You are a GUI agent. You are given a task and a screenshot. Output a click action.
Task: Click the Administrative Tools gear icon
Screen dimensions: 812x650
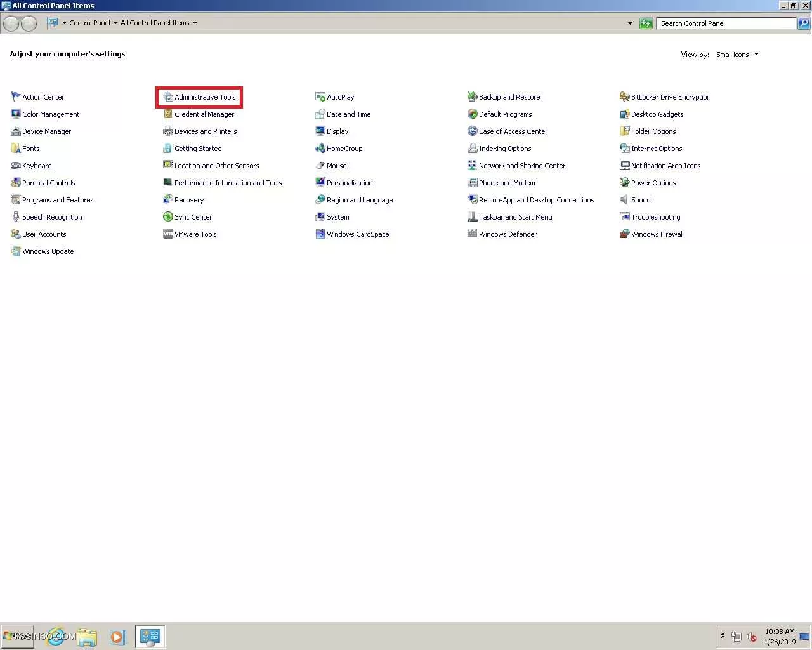pyautogui.click(x=168, y=96)
